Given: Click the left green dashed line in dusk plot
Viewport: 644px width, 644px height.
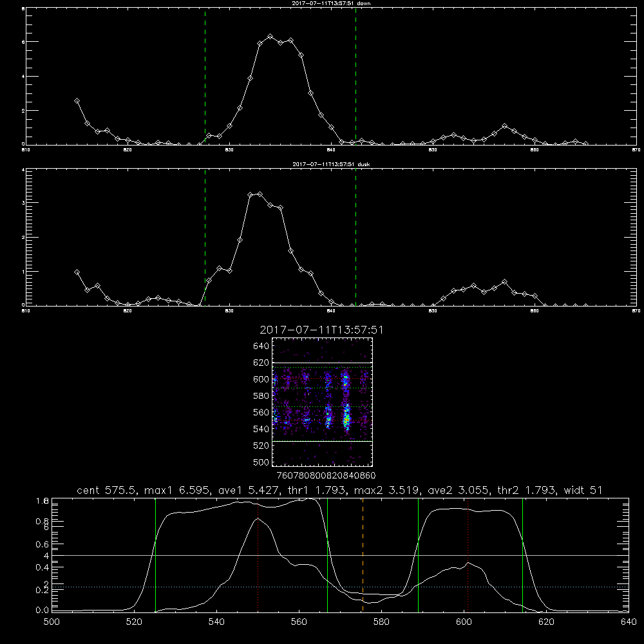Looking at the screenshot, I should (205, 238).
